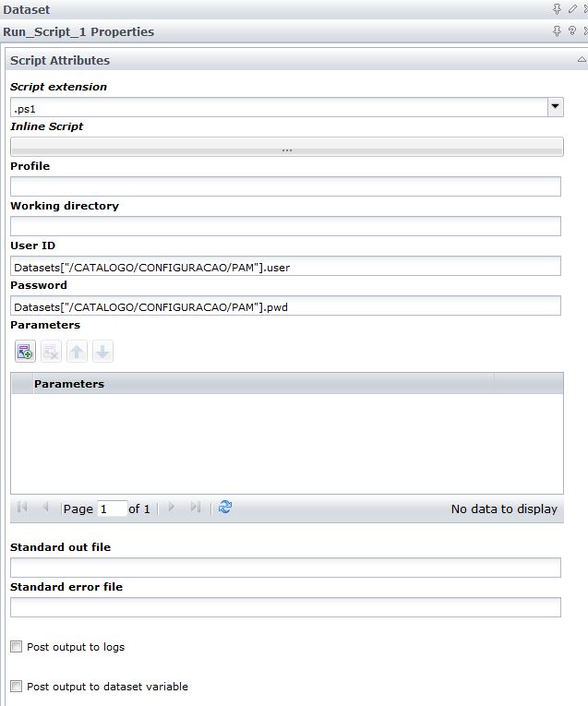Viewport: 588px width, 706px height.
Task: Open help for Run_Script_1 Properties
Action: [x=572, y=30]
